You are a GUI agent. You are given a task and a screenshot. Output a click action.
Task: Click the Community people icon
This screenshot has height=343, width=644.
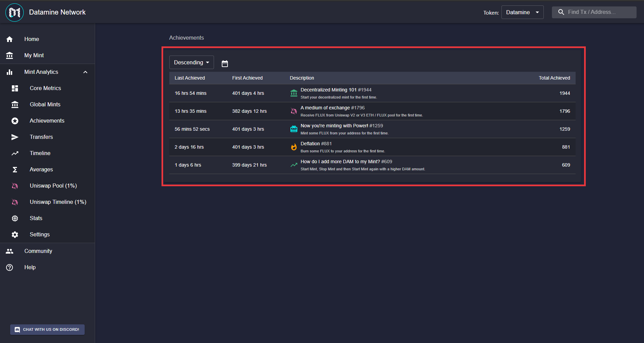(9, 251)
